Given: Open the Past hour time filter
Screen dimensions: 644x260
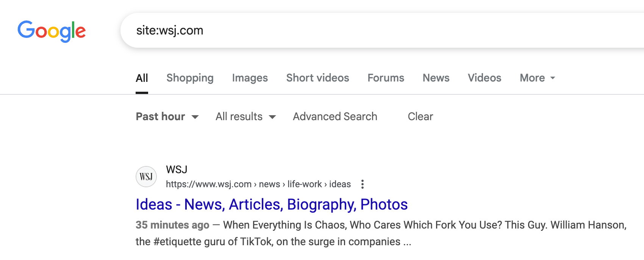Looking at the screenshot, I should pyautogui.click(x=167, y=117).
